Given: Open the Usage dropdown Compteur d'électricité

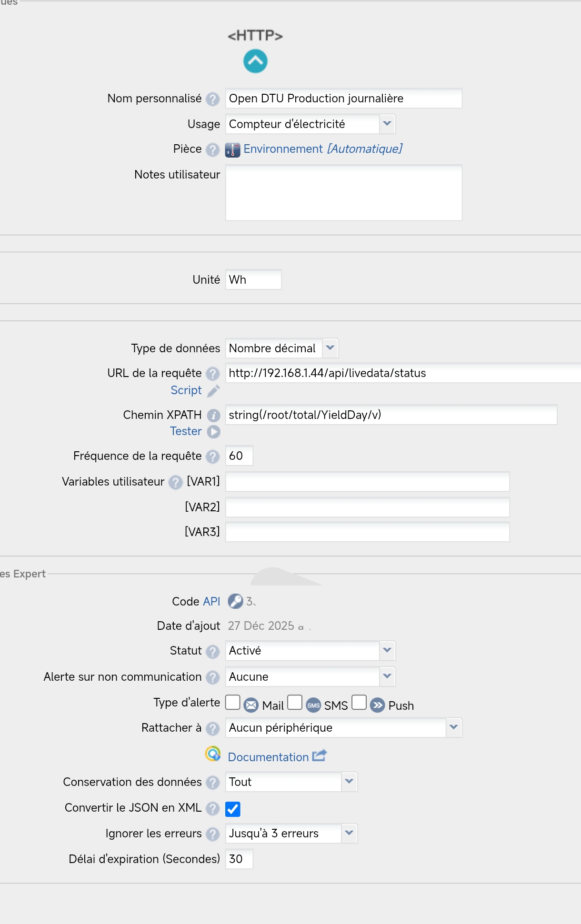Looking at the screenshot, I should [311, 124].
